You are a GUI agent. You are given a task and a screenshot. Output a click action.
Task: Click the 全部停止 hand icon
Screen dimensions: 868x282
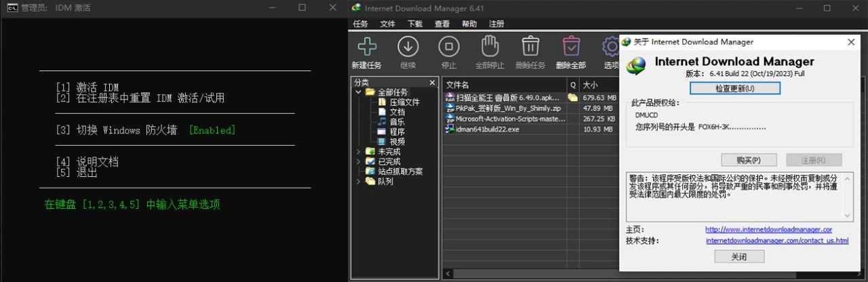(490, 47)
